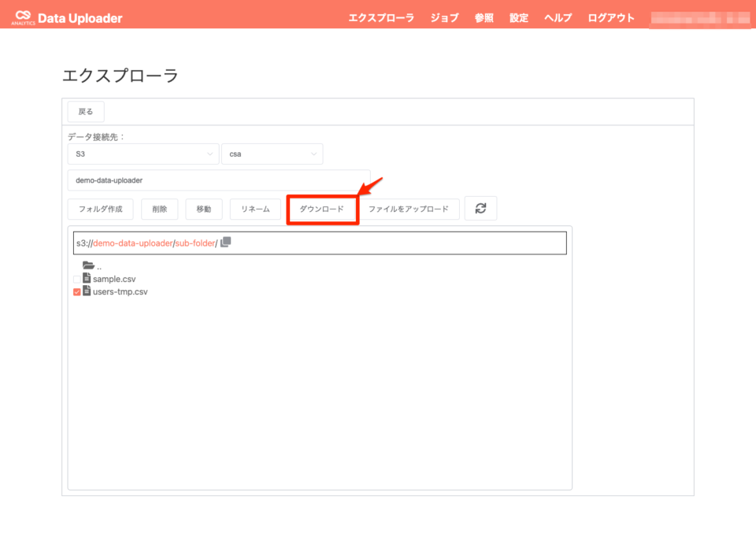This screenshot has width=756, height=534.
Task: Switch to the ジョブ menu
Action: pos(443,17)
